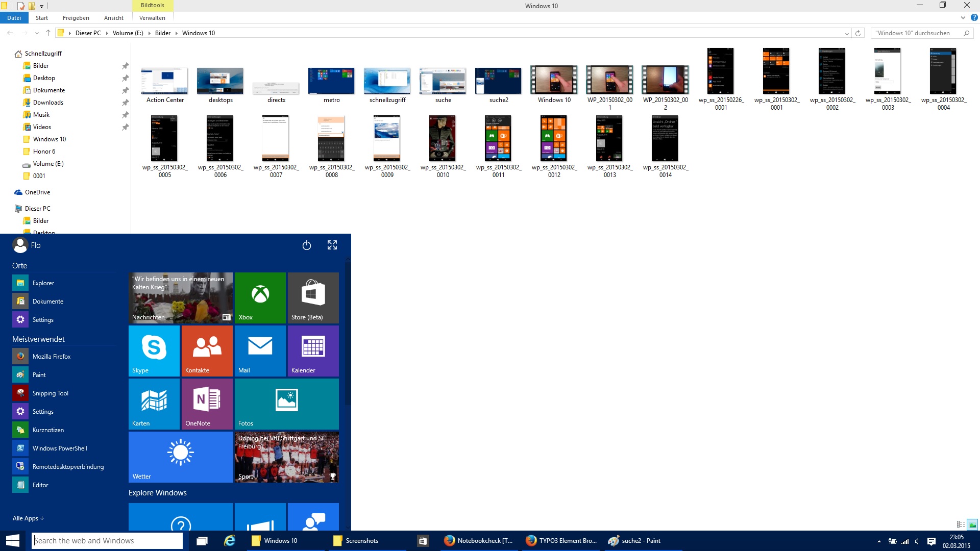The width and height of the screenshot is (980, 551).
Task: Switch to the Verwalten ribbon tab
Action: (152, 18)
